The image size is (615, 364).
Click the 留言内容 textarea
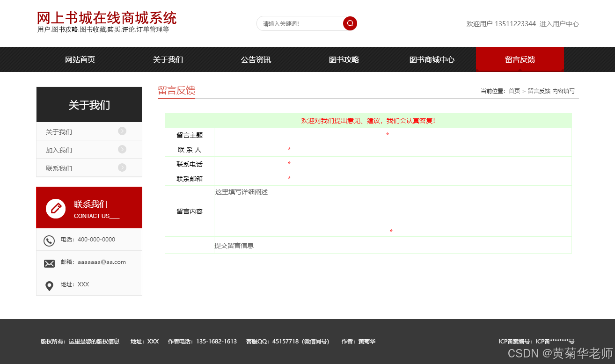tap(302, 211)
